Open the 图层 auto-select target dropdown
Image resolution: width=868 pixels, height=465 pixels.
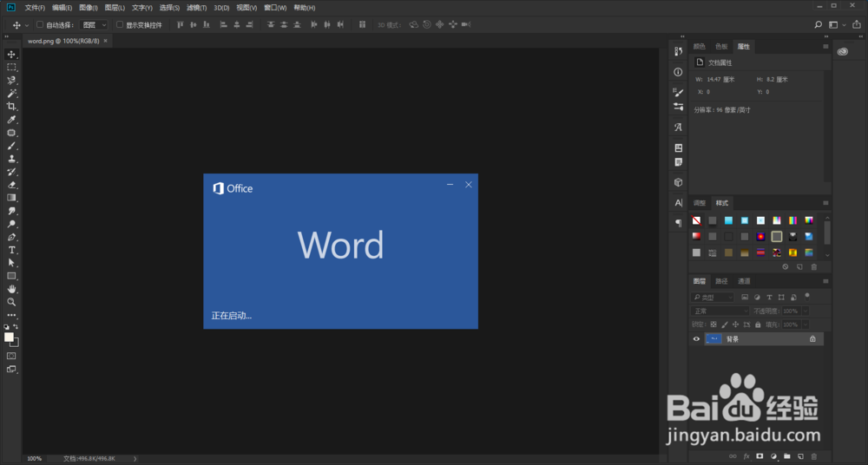(94, 25)
